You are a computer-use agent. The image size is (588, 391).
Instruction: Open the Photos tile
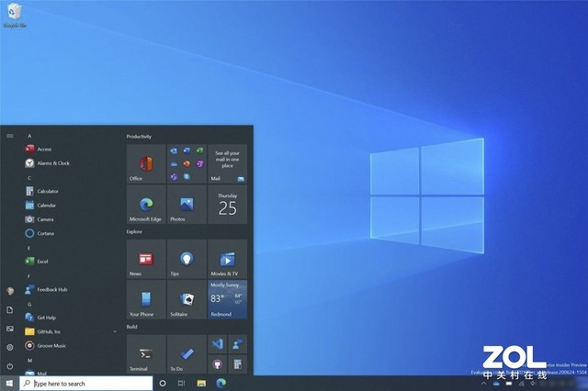click(187, 205)
